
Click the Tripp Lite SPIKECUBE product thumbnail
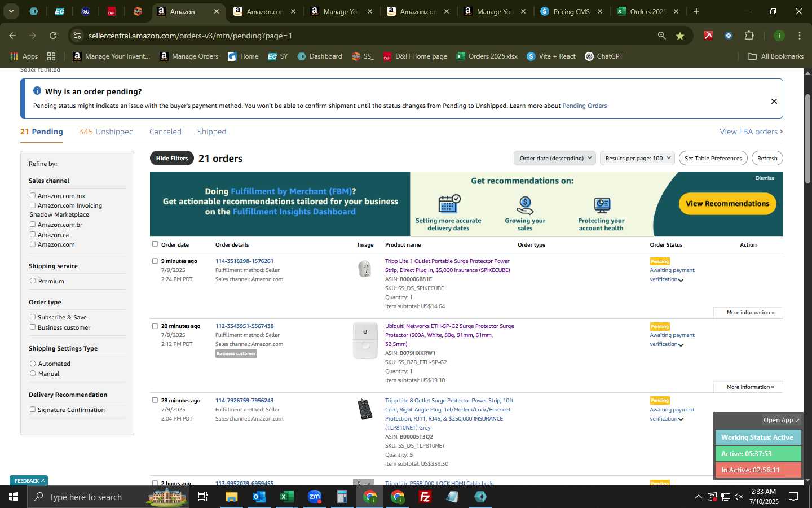[x=365, y=269]
